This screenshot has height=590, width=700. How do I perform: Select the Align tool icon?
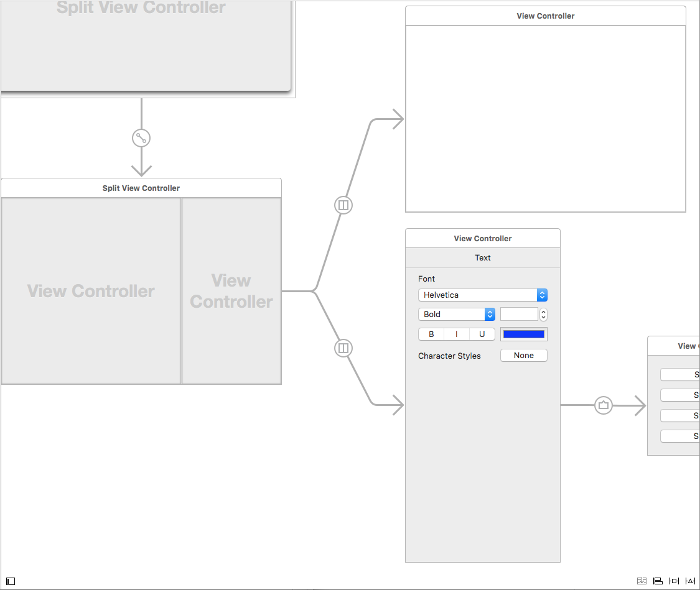[658, 581]
